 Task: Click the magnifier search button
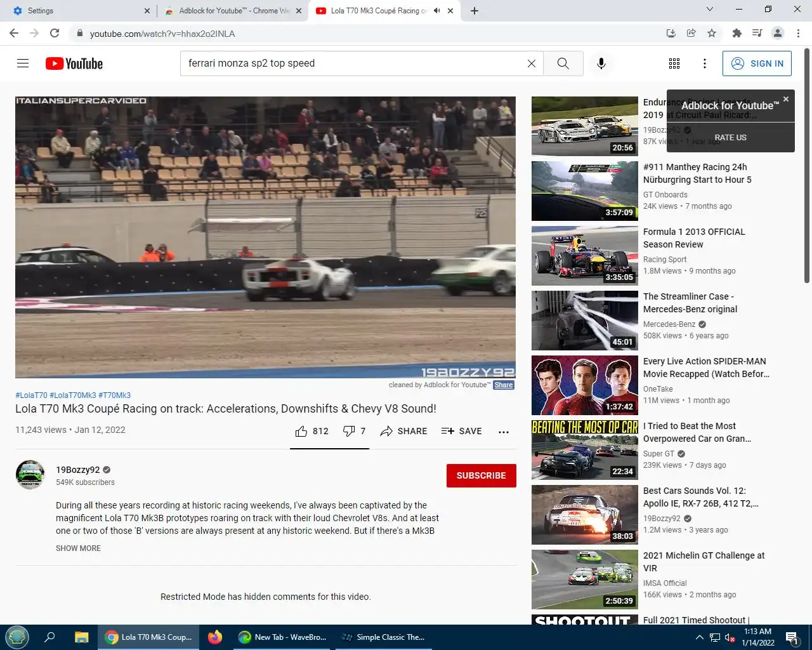tap(563, 63)
